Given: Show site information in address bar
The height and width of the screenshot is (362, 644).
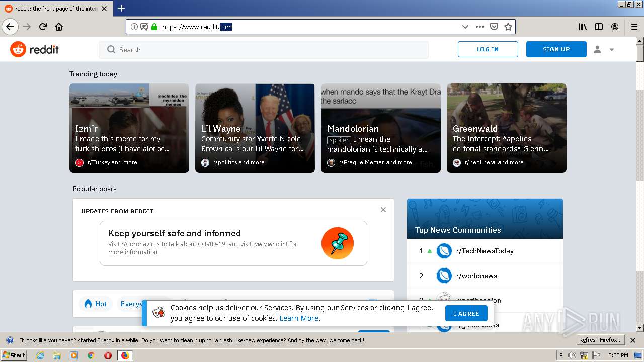Looking at the screenshot, I should coord(134,27).
